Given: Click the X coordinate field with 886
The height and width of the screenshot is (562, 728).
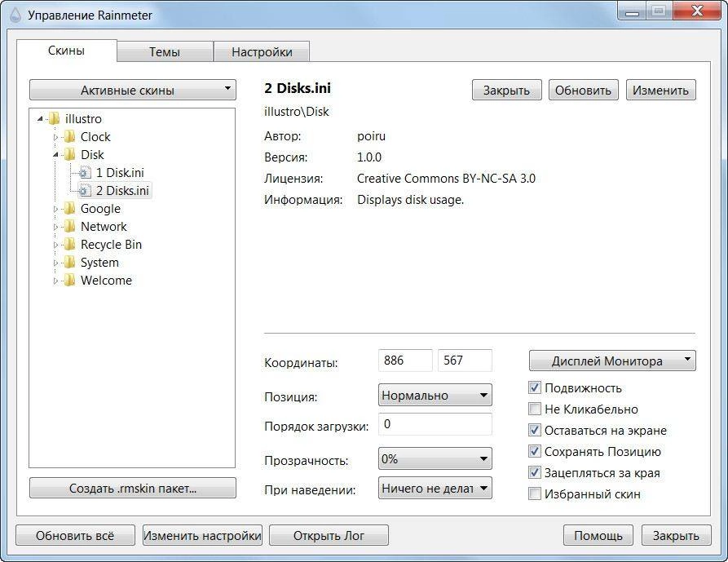Looking at the screenshot, I should (x=405, y=361).
